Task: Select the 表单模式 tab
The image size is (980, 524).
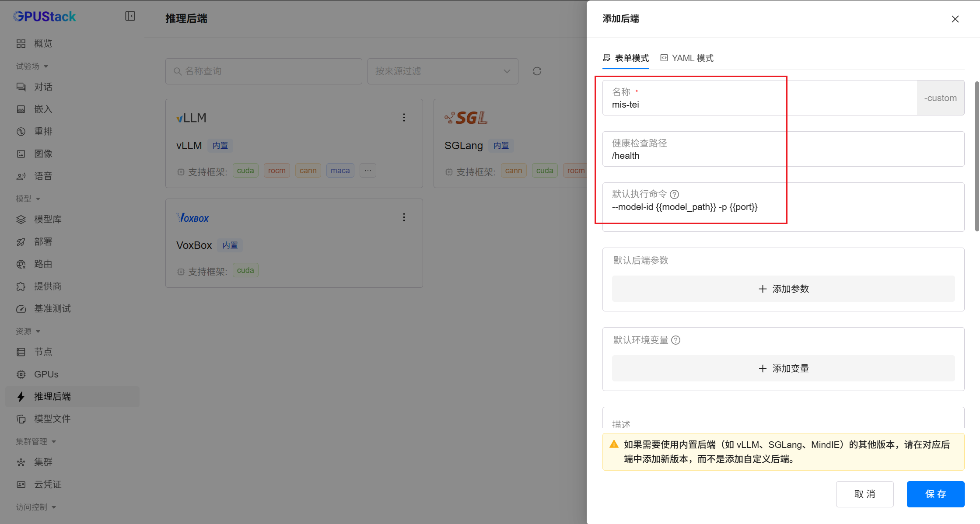Action: [626, 58]
